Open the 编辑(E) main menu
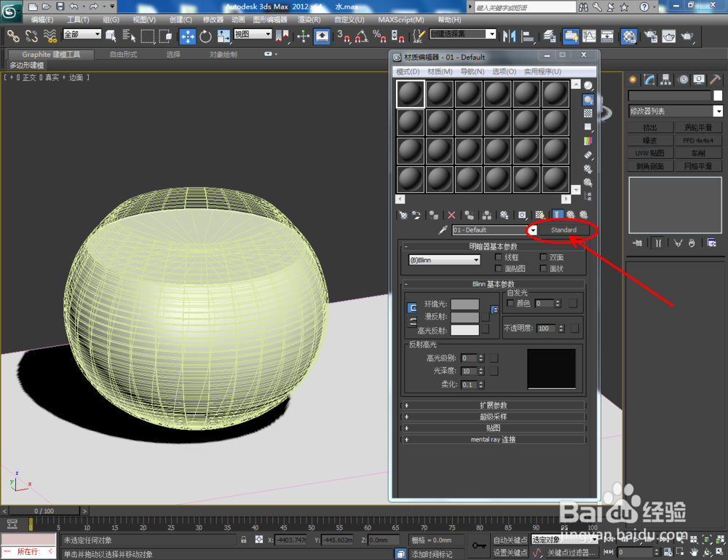Image resolution: width=728 pixels, height=560 pixels. 41,20
